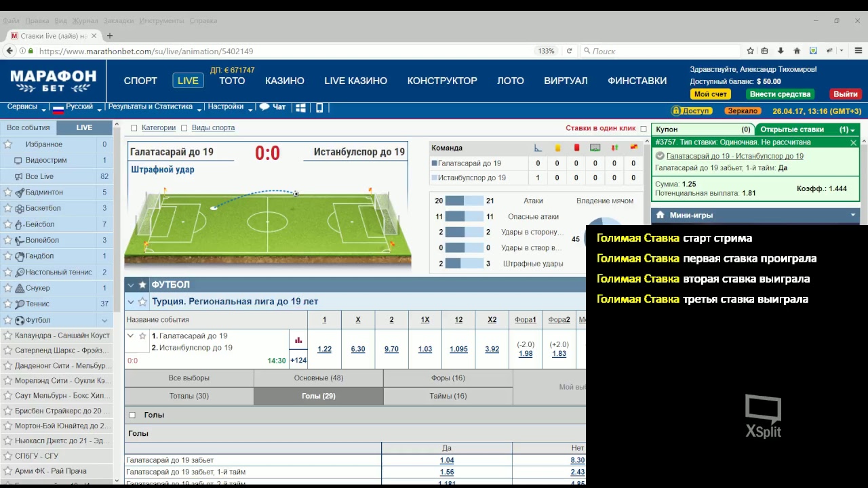Expand the Мини-игры panel arrow
This screenshot has height=488, width=868.
click(x=853, y=215)
